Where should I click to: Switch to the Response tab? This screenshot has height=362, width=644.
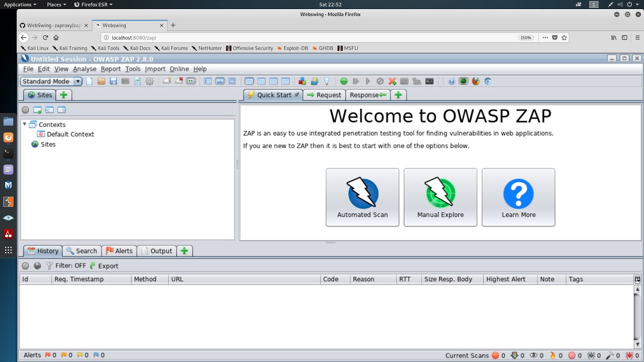tap(368, 95)
